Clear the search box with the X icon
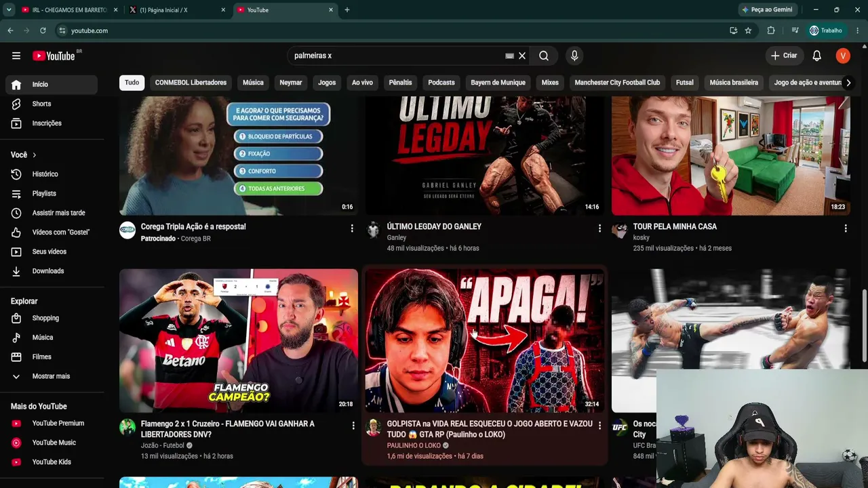 522,56
